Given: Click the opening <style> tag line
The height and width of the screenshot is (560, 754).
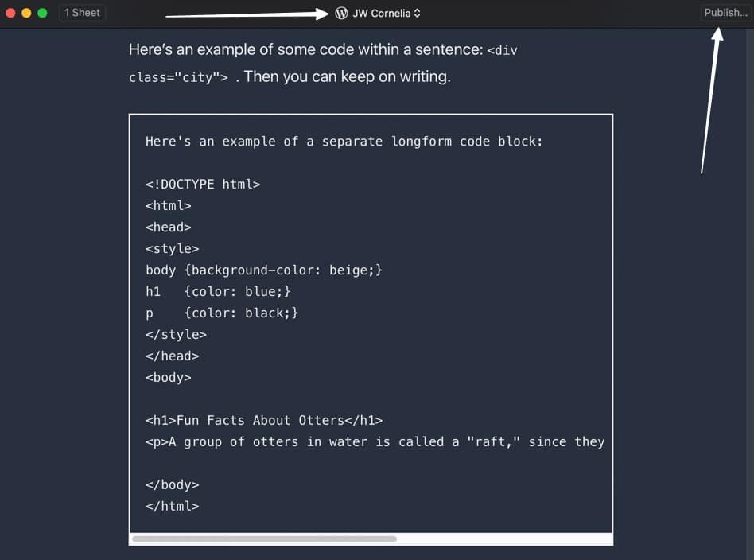Looking at the screenshot, I should click(x=173, y=249).
